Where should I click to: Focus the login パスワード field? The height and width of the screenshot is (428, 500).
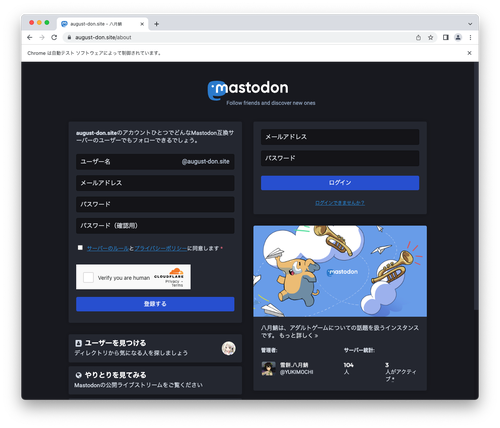point(340,158)
